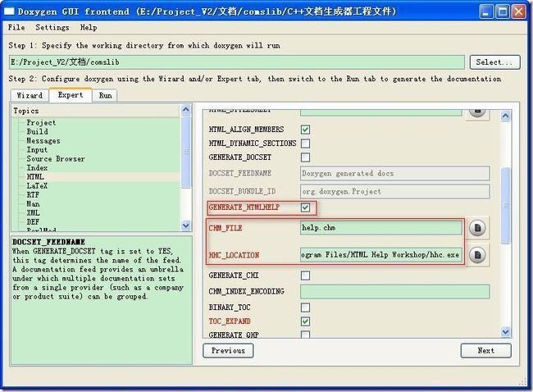The image size is (533, 392).
Task: Click the file browse icon for CHM_FILE
Action: pos(477,228)
